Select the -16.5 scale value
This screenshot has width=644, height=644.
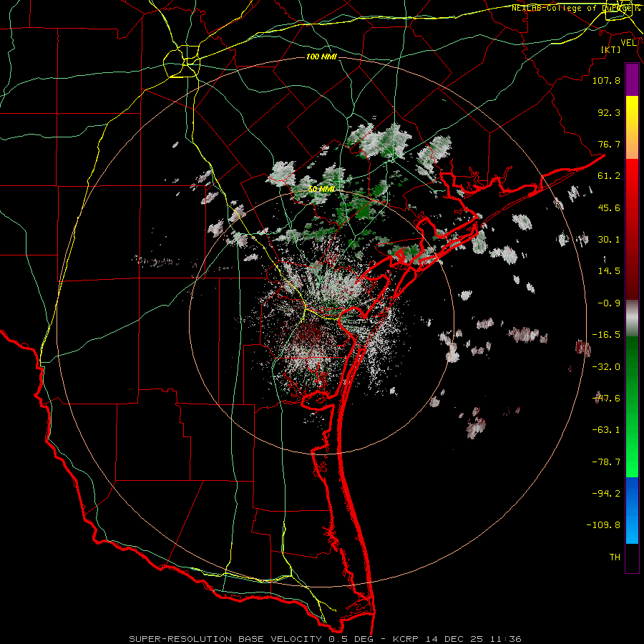pos(606,335)
